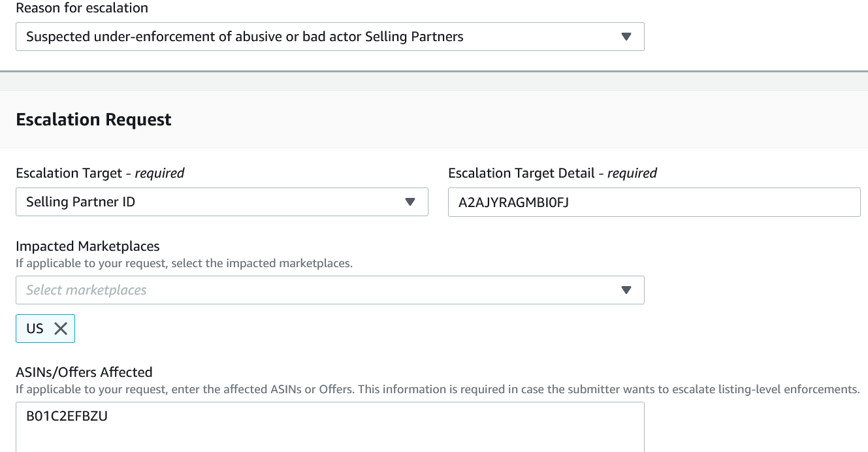868x452 pixels.
Task: Click the Reason for escalation dropdown arrow
Action: (x=626, y=37)
